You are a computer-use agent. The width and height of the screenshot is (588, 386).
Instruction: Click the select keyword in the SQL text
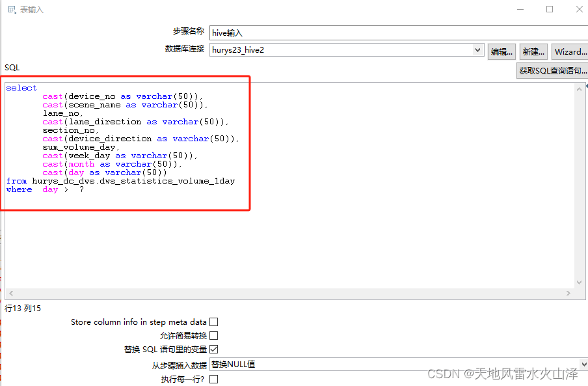(x=20, y=87)
